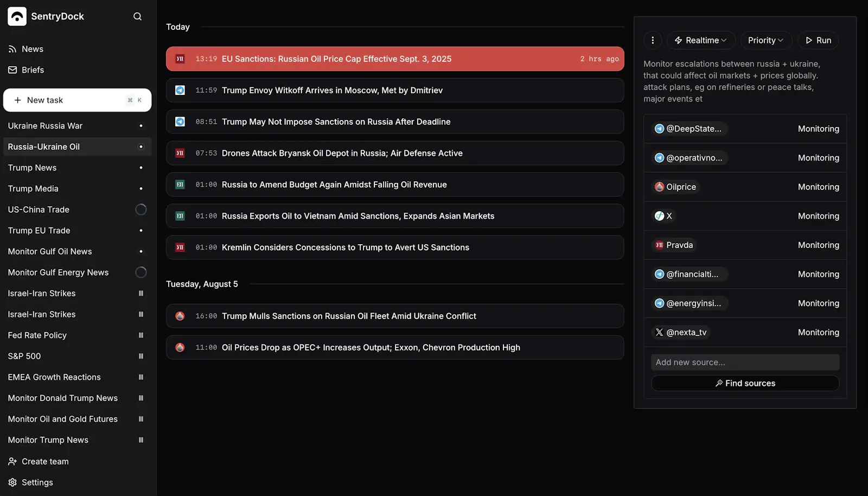Select the @energyinsi source chip
Image resolution: width=868 pixels, height=496 pixels.
(x=689, y=303)
